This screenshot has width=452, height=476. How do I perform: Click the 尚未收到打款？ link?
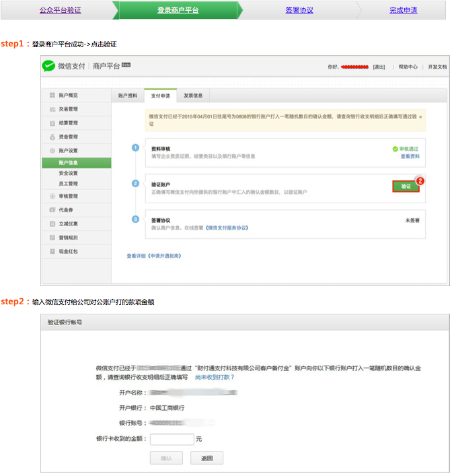pyautogui.click(x=215, y=377)
